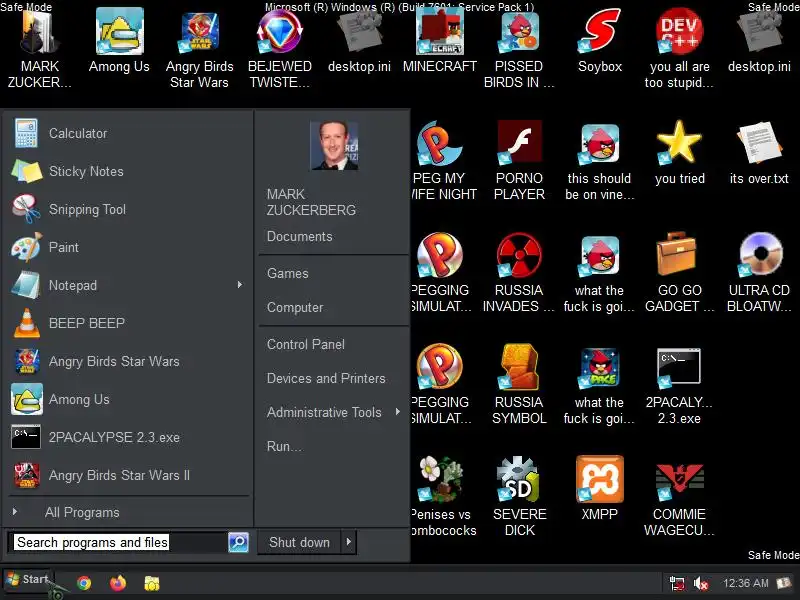Open the 'you tried' star icon
This screenshot has height=600, width=800.
pos(679,153)
